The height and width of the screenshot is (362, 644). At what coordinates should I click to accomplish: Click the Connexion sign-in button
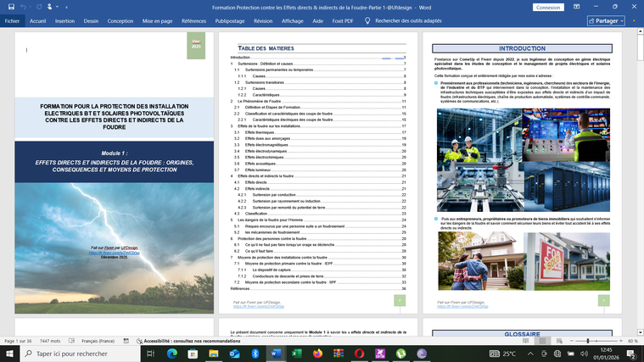[549, 7]
